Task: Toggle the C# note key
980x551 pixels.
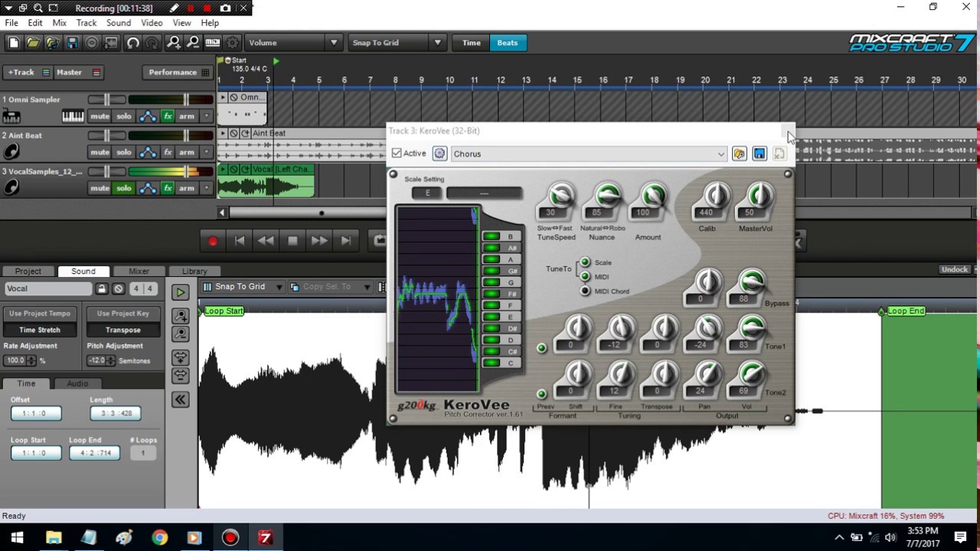Action: click(x=501, y=351)
